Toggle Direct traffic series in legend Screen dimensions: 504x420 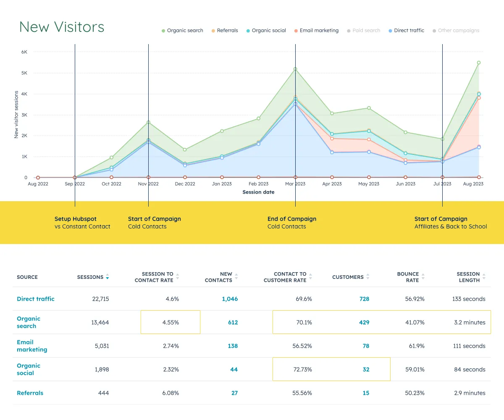[407, 31]
